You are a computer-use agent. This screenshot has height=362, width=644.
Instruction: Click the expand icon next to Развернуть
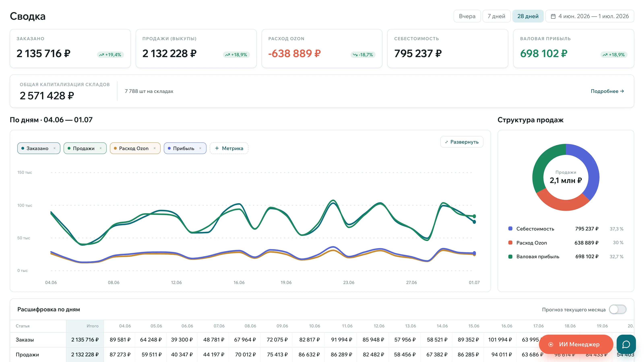447,142
